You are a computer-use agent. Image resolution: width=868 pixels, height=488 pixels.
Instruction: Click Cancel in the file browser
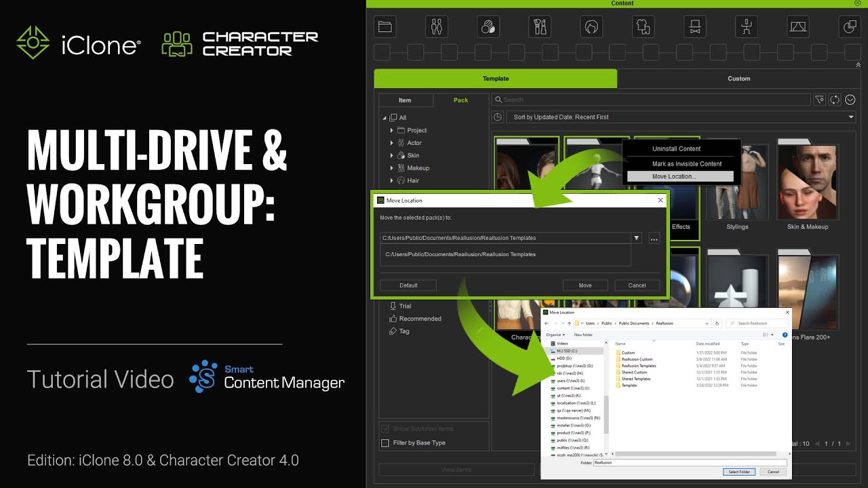pyautogui.click(x=773, y=472)
